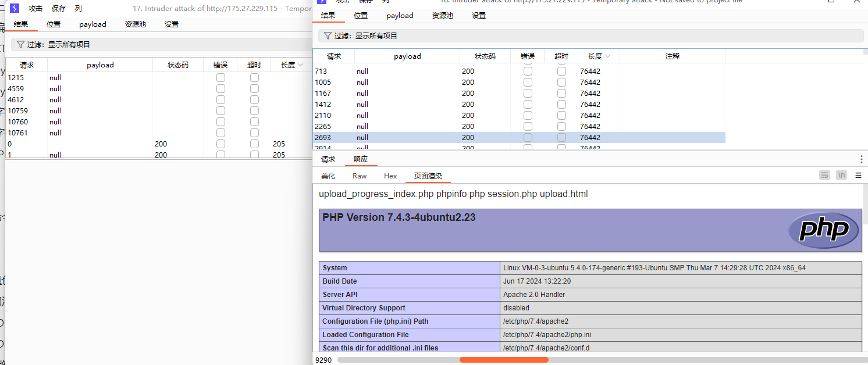Viewport: 868px width, 365px height.
Task: Click the PHP logo in the rendered page
Action: point(823,230)
